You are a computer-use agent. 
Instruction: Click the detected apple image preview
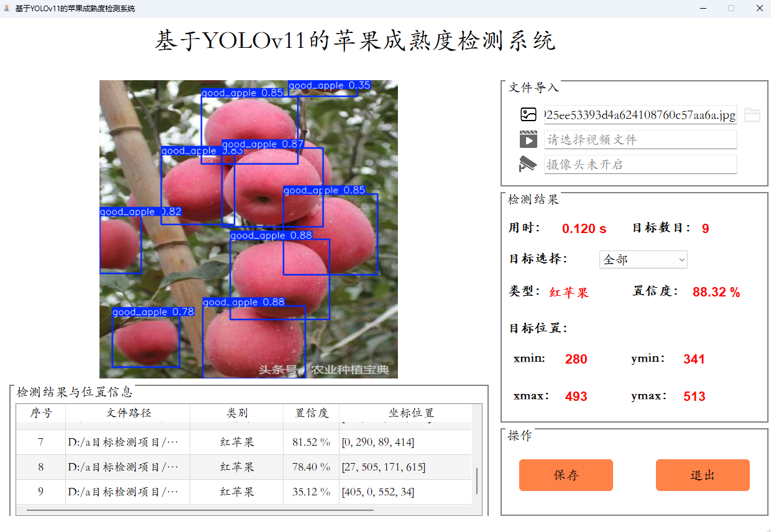tap(249, 229)
